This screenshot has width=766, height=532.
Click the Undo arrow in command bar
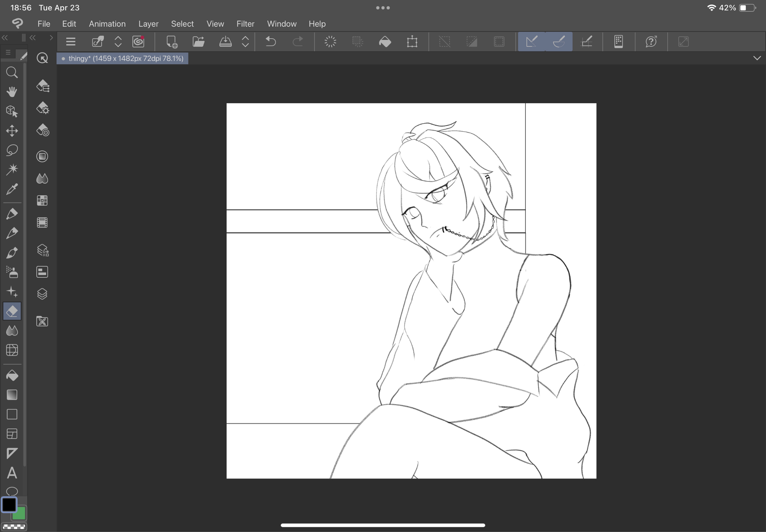270,41
